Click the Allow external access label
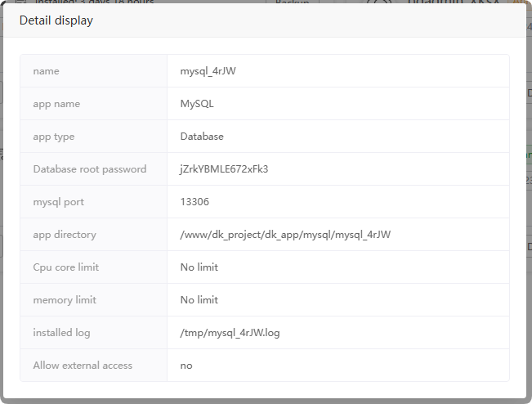This screenshot has height=404, width=532. pyautogui.click(x=83, y=366)
